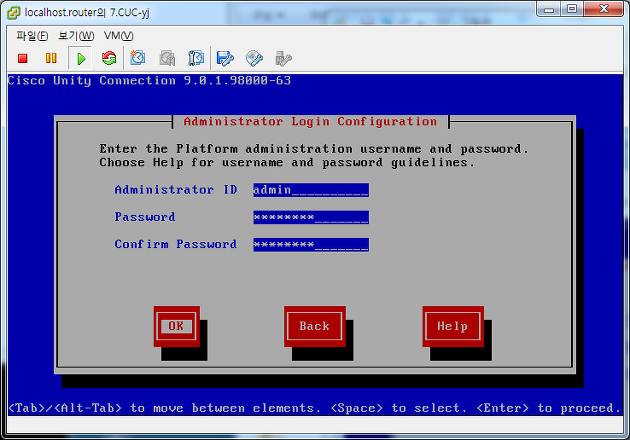Click the Confirm Password label
Viewport: 630px width, 440px height.
176,244
